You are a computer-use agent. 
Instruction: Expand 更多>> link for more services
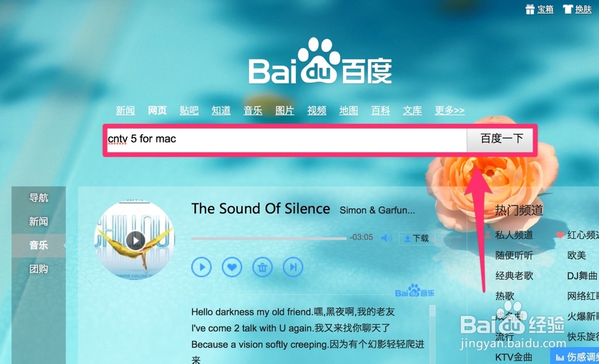click(x=450, y=110)
